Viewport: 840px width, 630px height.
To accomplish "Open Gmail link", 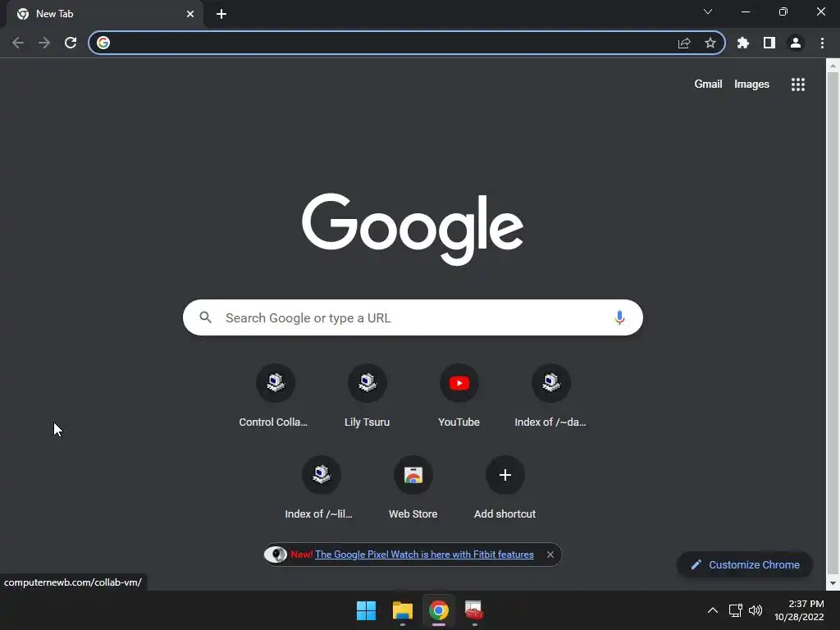I will point(708,84).
